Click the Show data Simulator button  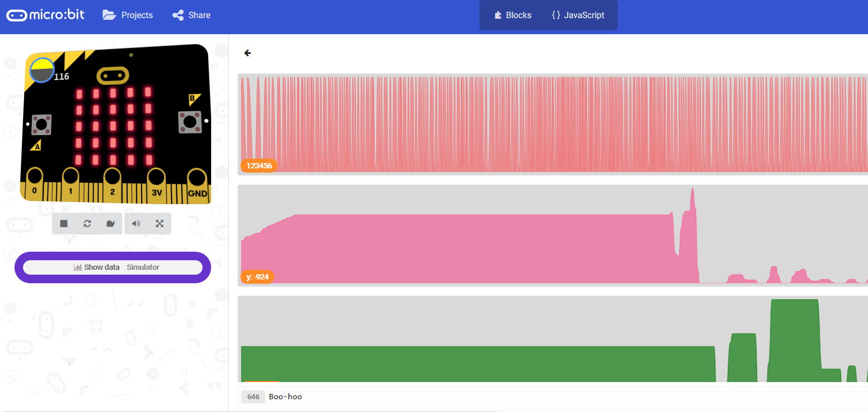point(113,267)
